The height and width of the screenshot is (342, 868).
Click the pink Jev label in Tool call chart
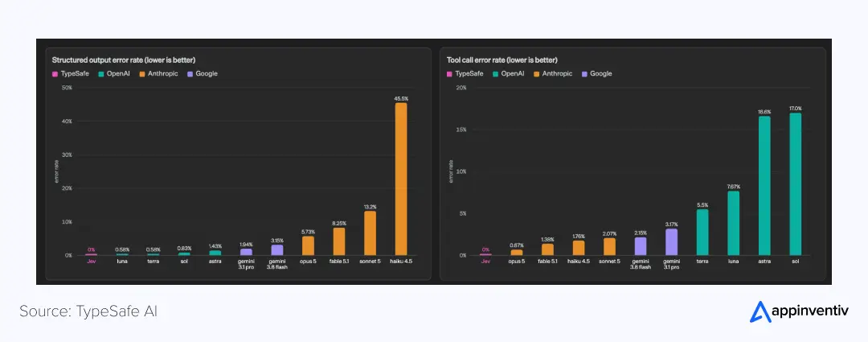pyautogui.click(x=485, y=261)
